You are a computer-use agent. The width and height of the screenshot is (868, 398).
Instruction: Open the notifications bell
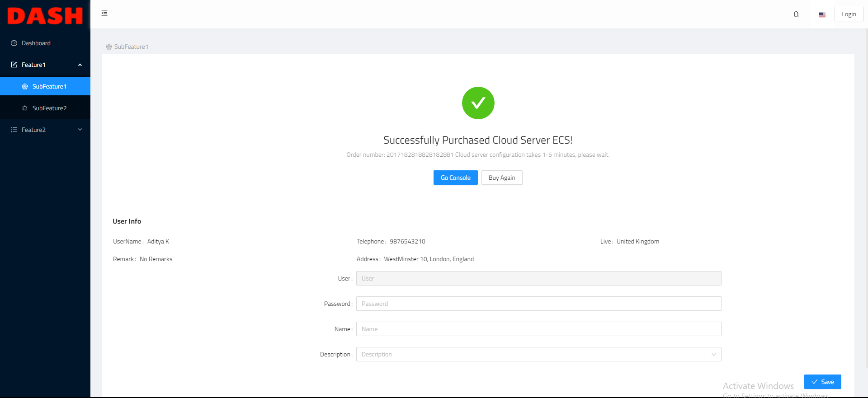pyautogui.click(x=796, y=14)
